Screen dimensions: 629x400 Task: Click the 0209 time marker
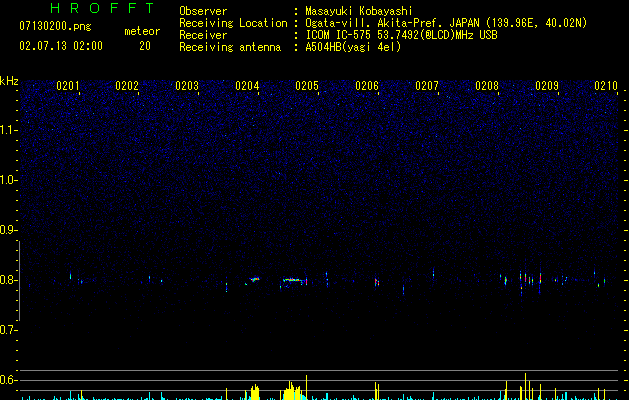[547, 86]
